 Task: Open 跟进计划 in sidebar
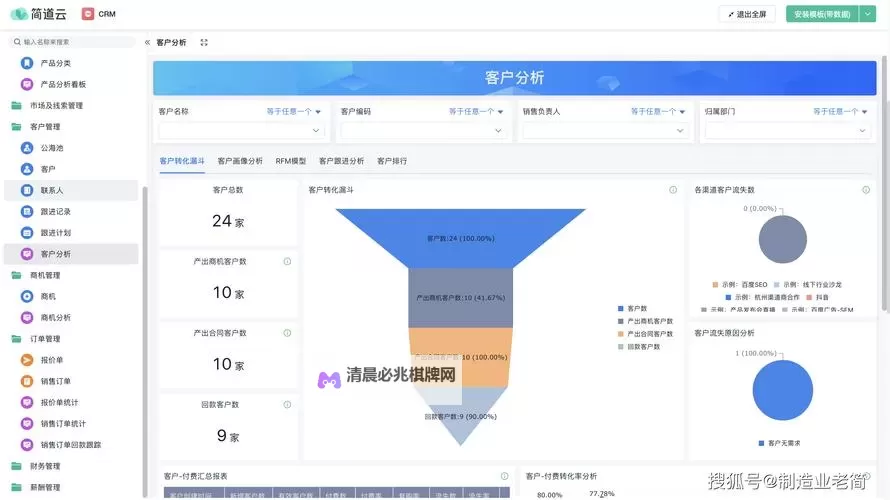[x=55, y=233]
